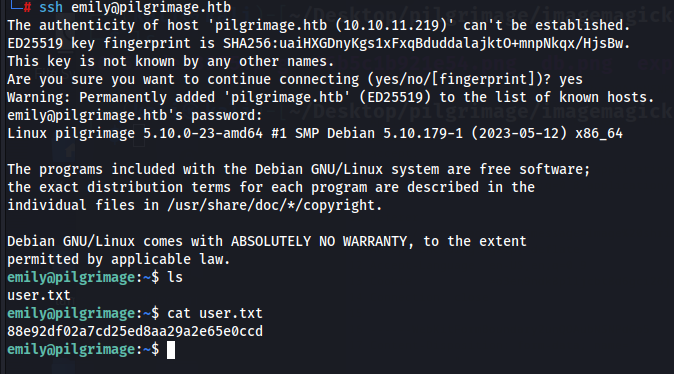Click the 'ls' command text
The height and width of the screenshot is (374, 674).
(175, 277)
